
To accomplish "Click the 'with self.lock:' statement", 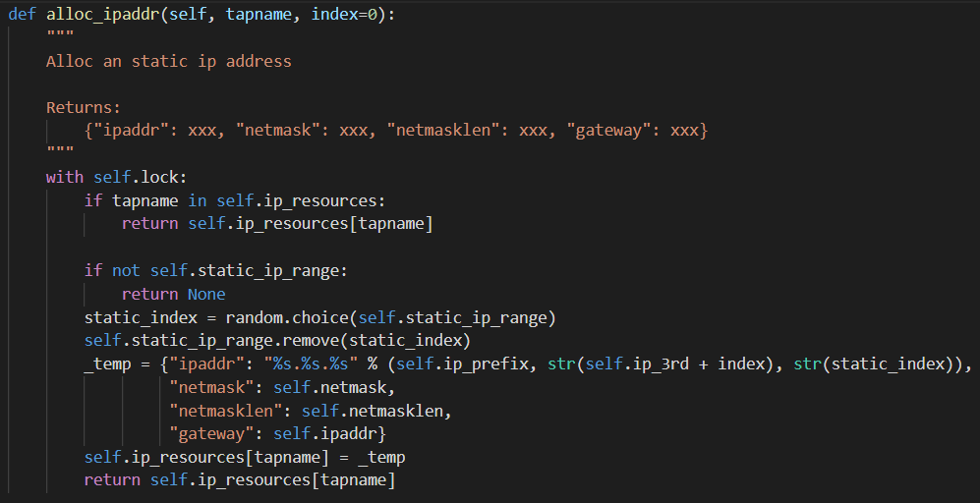I will (x=117, y=178).
